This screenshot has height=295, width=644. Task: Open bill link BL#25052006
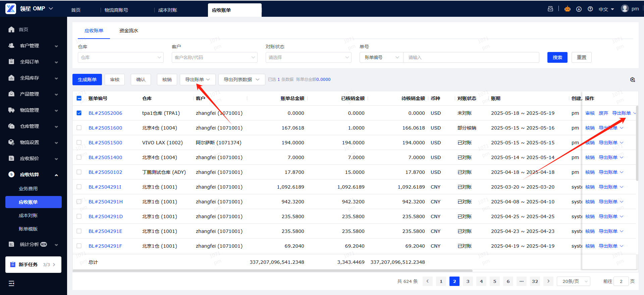[105, 113]
